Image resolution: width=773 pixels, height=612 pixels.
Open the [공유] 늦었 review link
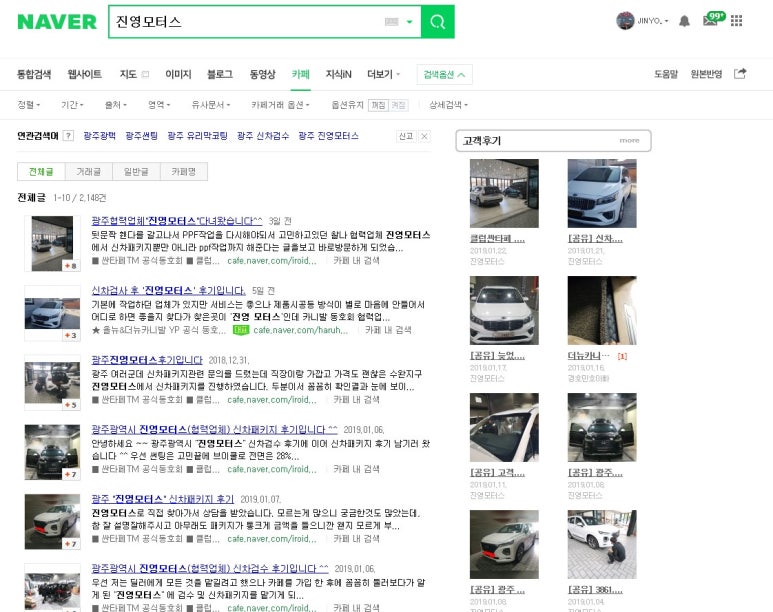[497, 356]
